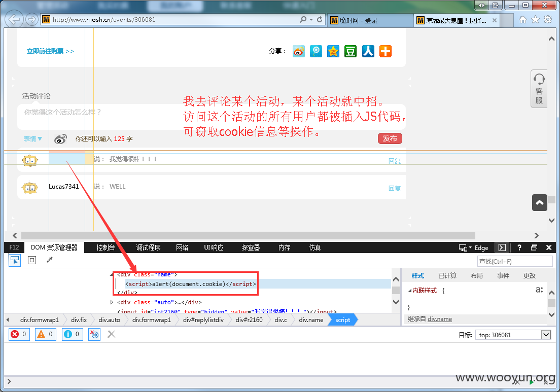This screenshot has width=560, height=392.
Task: Share to Renren blue icon
Action: pyautogui.click(x=368, y=51)
